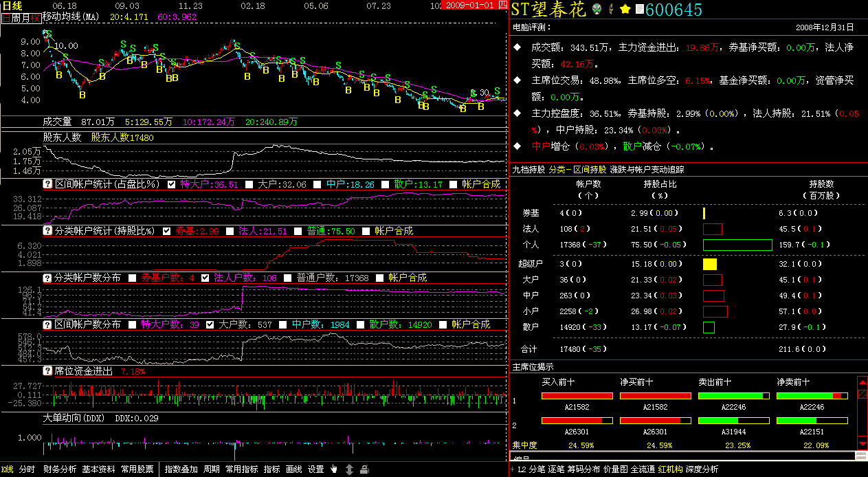Screen dimensions: 868x477
Task: Click the red 买入前十 bar for A21582
Action: 577,396
